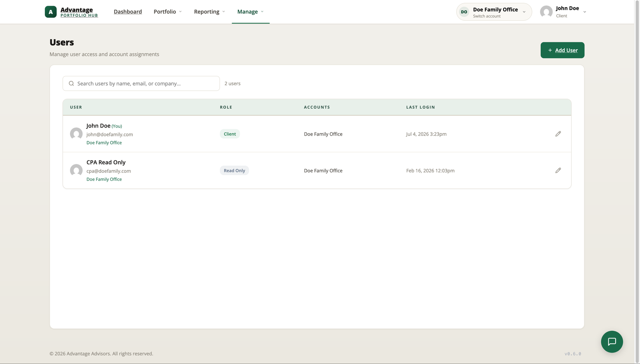Click the DO account initials badge

click(464, 12)
